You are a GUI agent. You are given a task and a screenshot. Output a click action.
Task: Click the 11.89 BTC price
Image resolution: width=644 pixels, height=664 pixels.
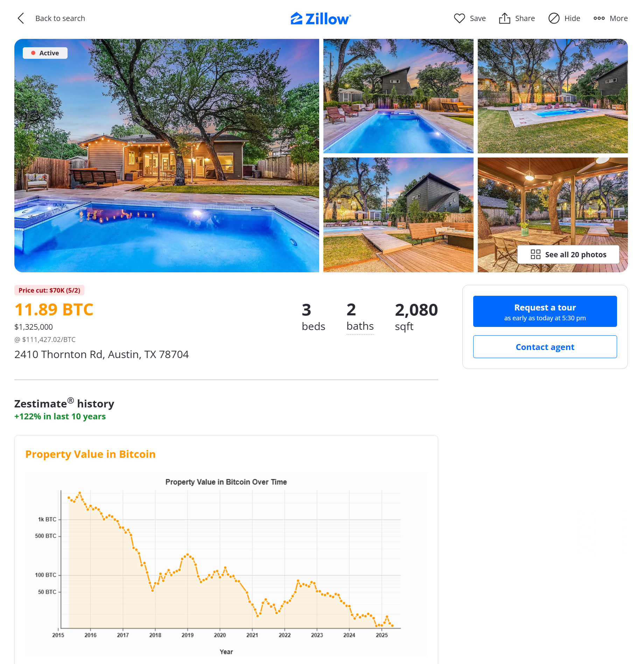coord(54,309)
